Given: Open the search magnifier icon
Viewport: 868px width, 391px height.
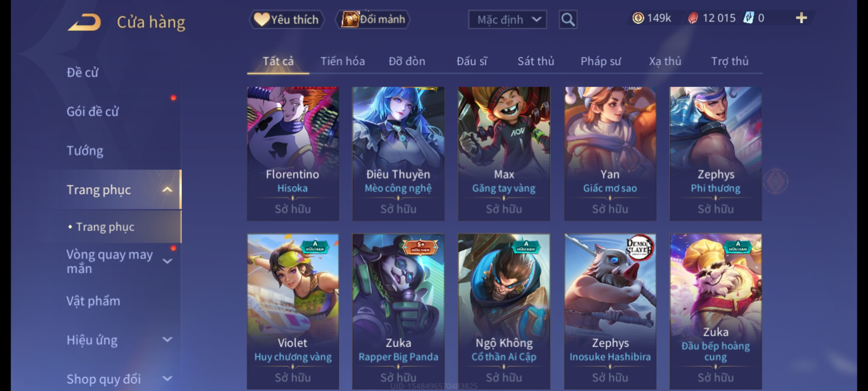Looking at the screenshot, I should [x=568, y=20].
